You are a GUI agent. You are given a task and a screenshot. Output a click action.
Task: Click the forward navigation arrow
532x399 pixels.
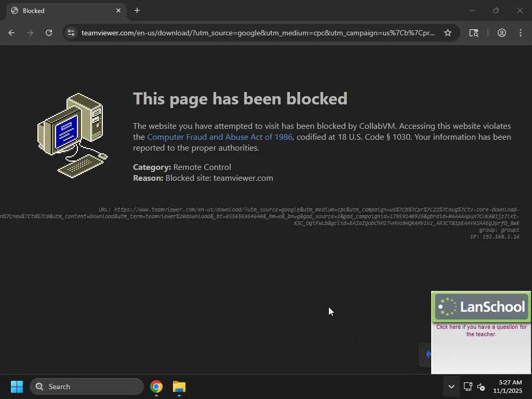30,33
